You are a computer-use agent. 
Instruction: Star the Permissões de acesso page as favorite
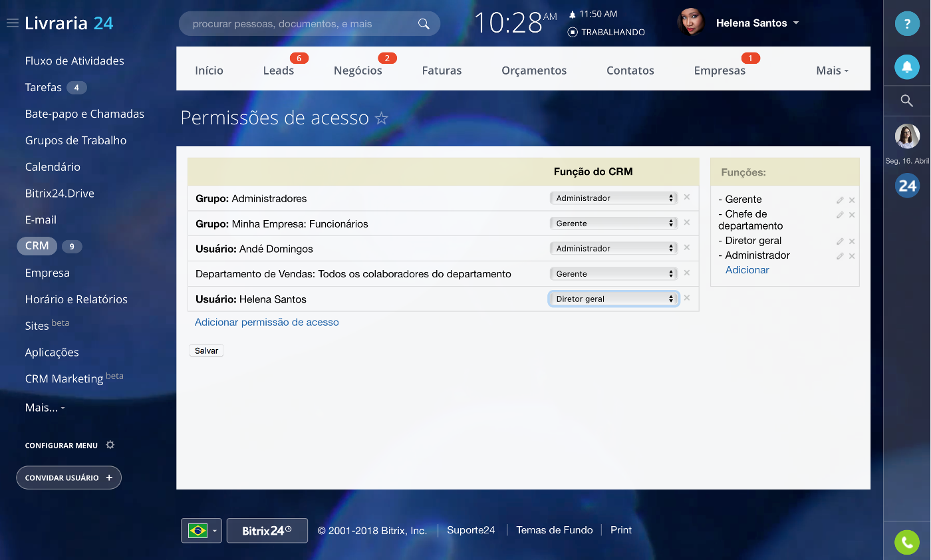(381, 118)
